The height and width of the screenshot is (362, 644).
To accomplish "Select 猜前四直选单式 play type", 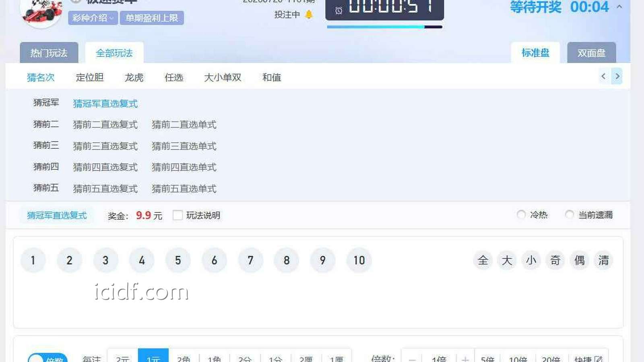I will click(x=184, y=167).
